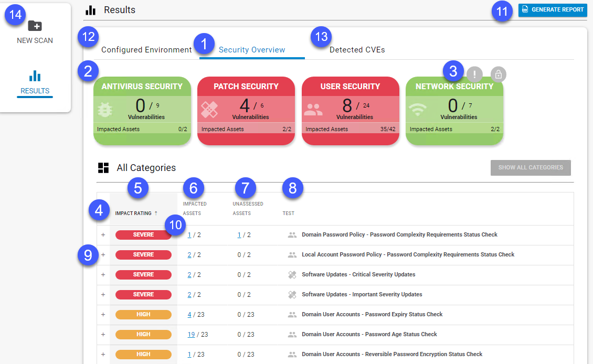Click the Network Security wifi icon
Image resolution: width=593 pixels, height=364 pixels.
(x=418, y=110)
